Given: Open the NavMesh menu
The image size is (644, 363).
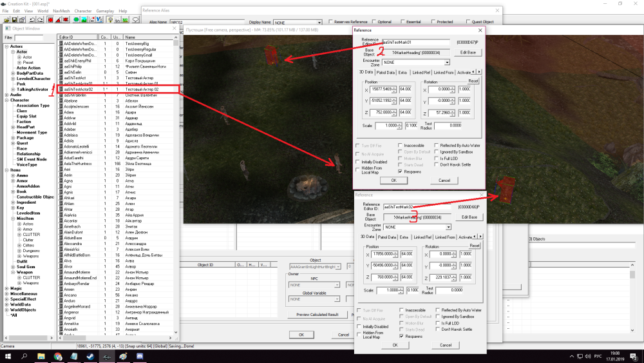Looking at the screenshot, I should point(61,11).
